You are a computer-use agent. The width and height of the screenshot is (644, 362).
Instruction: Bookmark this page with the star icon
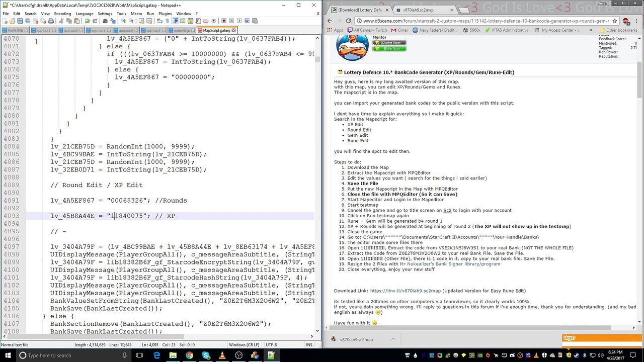tap(615, 21)
